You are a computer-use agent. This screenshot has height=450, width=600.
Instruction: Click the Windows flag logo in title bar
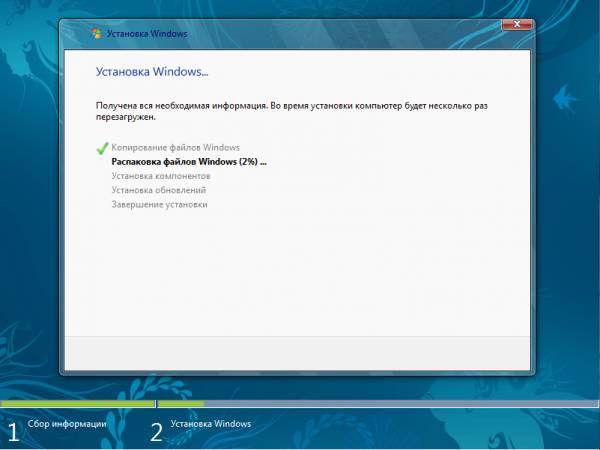tap(96, 33)
